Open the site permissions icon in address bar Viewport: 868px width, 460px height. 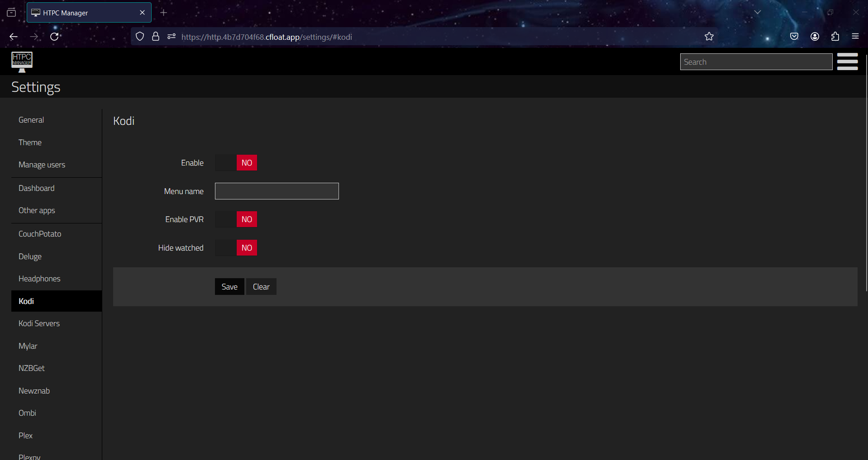click(x=171, y=37)
